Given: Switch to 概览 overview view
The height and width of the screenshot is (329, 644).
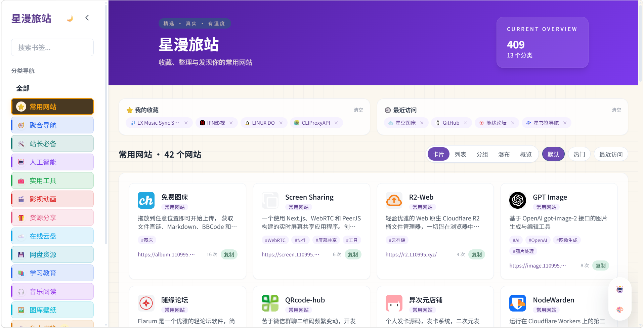Looking at the screenshot, I should [x=526, y=154].
